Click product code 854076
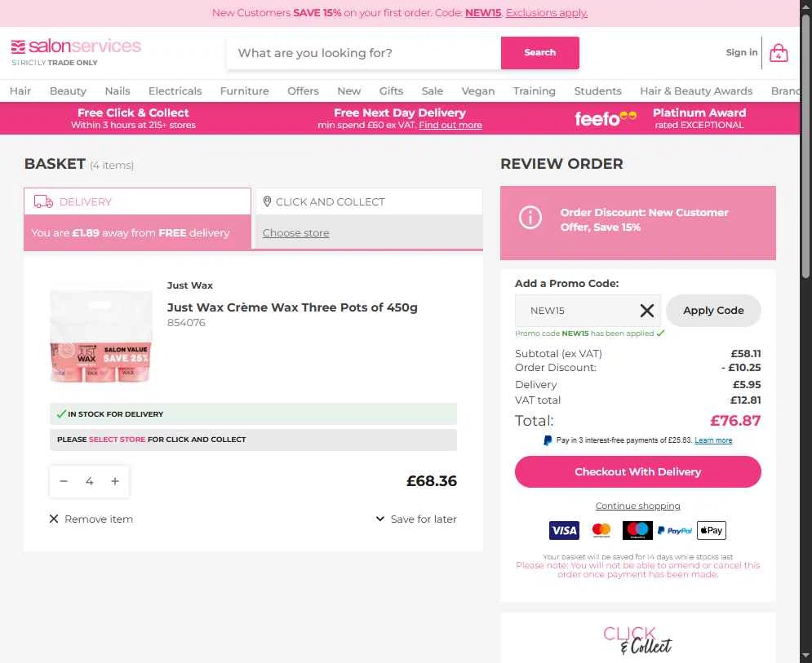The image size is (812, 663). [186, 322]
